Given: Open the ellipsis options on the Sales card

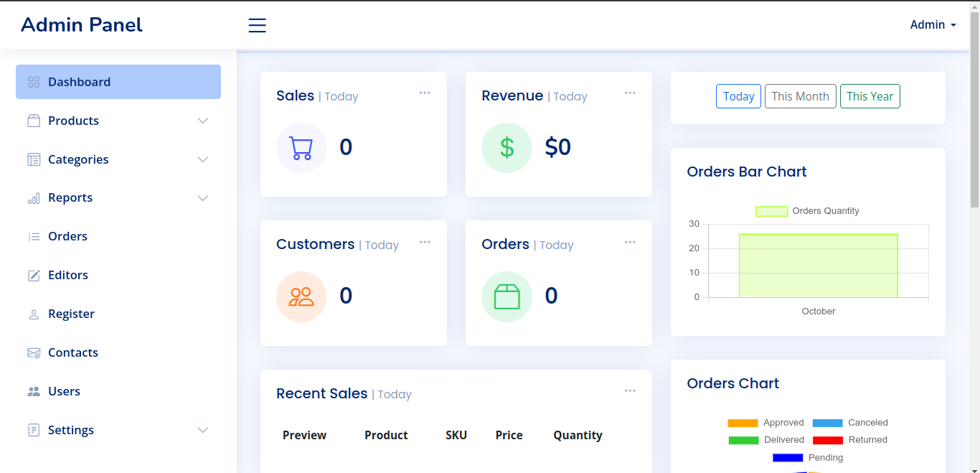Looking at the screenshot, I should click(x=425, y=93).
